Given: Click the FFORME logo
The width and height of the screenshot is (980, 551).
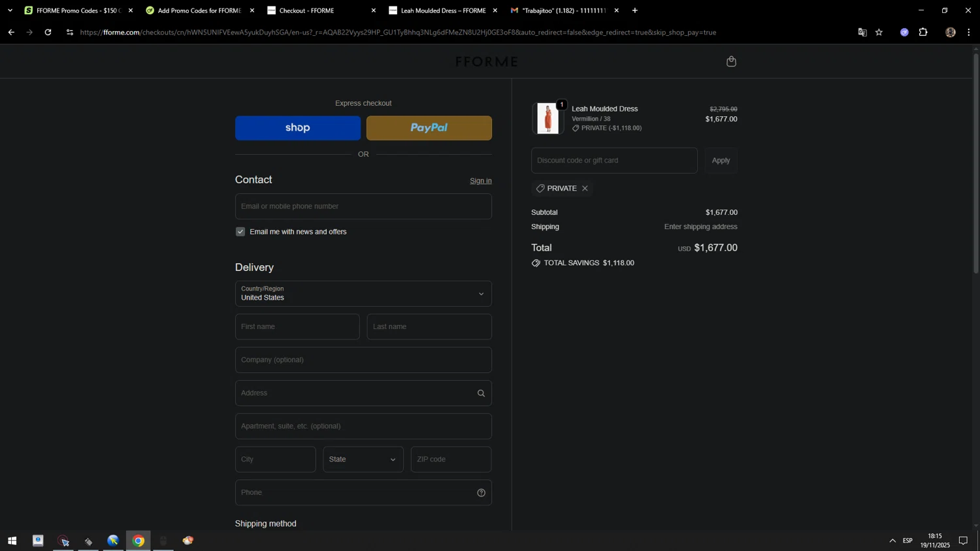Looking at the screenshot, I should 487,61.
